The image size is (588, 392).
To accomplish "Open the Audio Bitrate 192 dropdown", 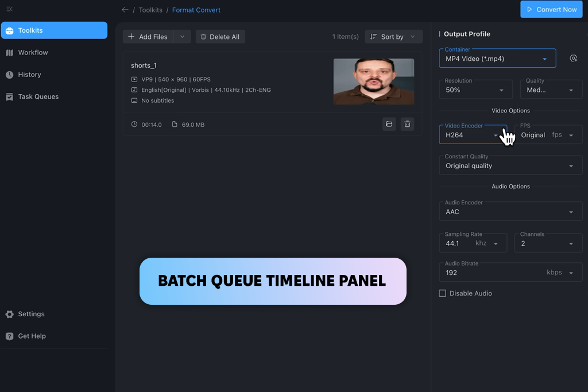I will tap(510, 273).
